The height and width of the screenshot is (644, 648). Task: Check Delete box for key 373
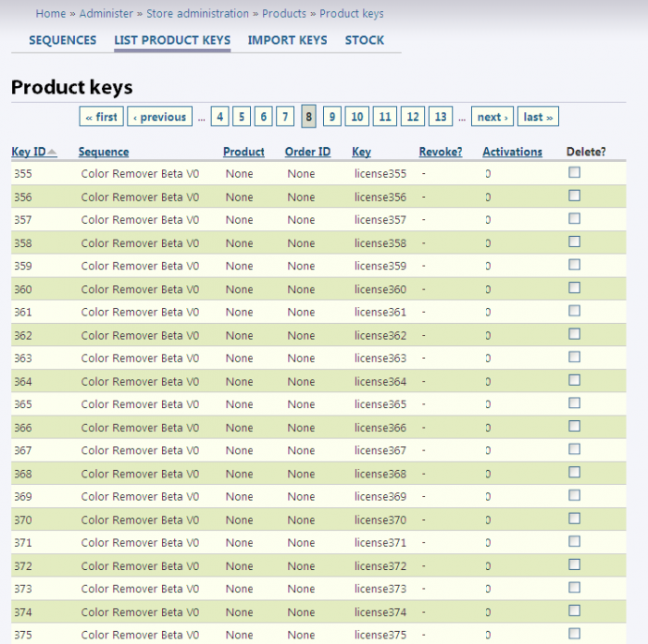(x=575, y=588)
